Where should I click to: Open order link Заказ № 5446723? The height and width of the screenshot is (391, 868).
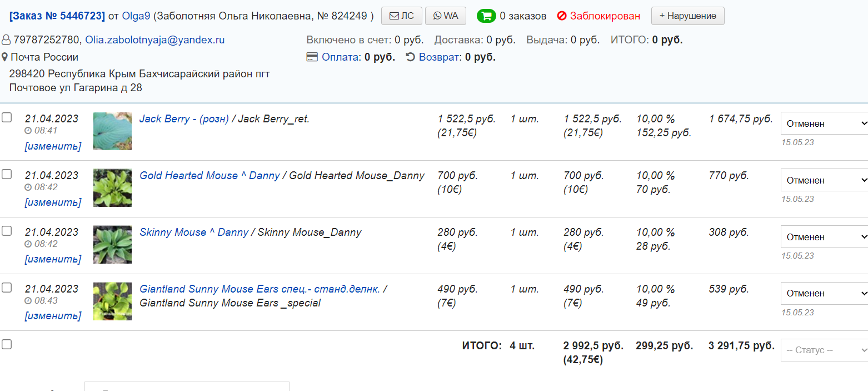pyautogui.click(x=57, y=16)
